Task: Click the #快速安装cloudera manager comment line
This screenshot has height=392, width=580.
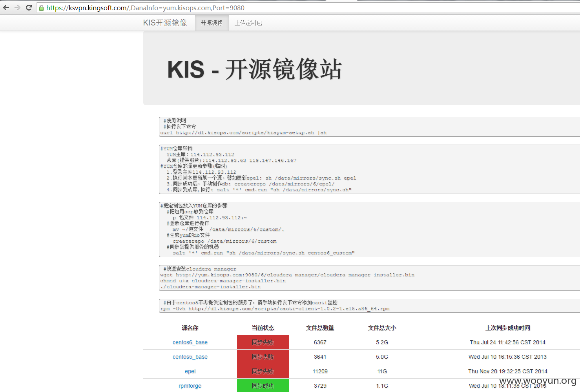Action: [x=200, y=269]
